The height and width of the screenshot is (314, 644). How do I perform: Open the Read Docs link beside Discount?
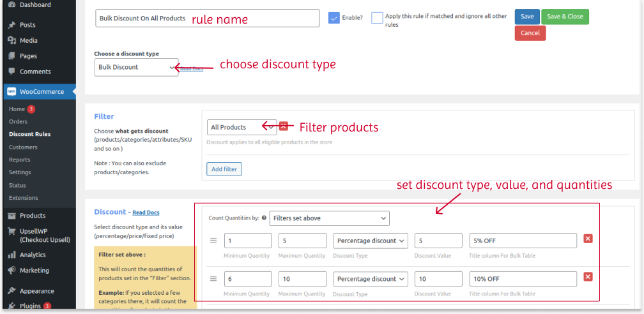click(x=146, y=213)
